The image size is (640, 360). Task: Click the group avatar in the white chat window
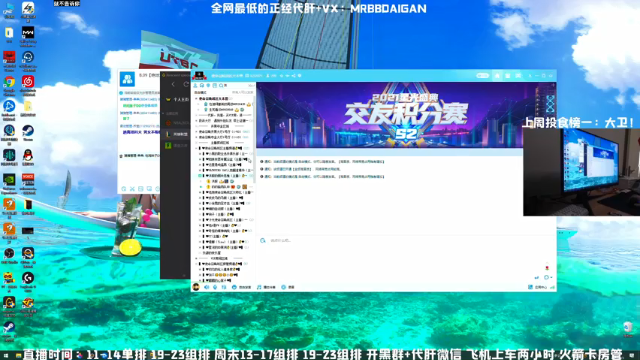tap(127, 79)
